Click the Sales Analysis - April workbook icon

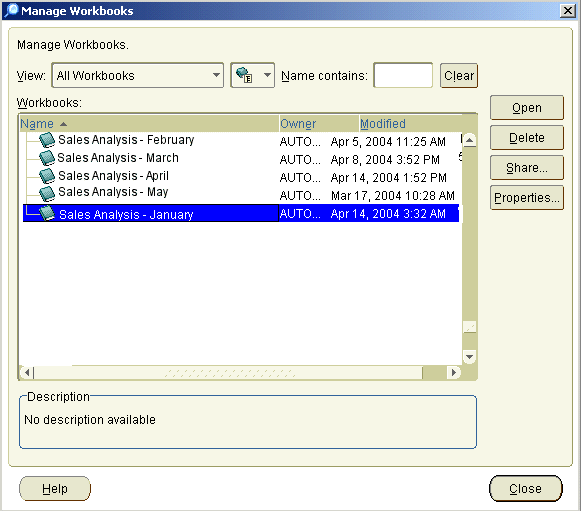[x=47, y=176]
